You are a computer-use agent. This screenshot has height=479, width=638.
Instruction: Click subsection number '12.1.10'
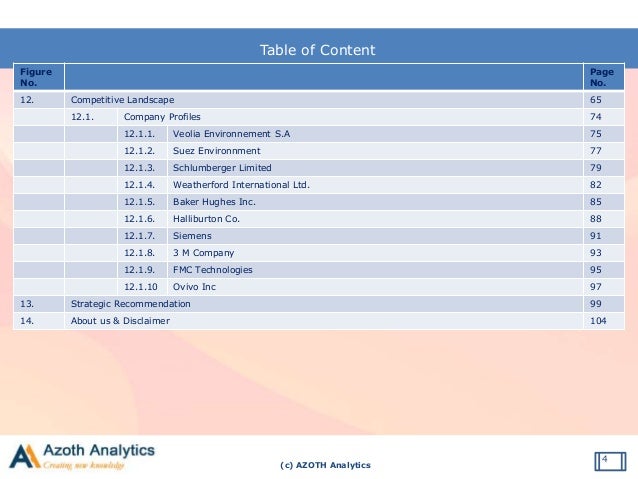[140, 287]
